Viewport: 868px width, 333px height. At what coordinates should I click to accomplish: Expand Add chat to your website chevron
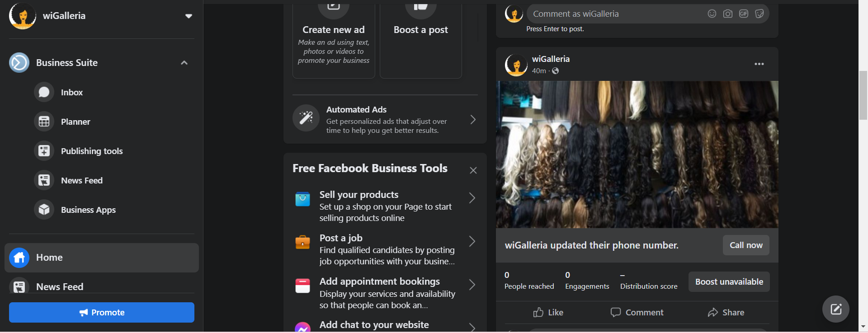point(472,328)
